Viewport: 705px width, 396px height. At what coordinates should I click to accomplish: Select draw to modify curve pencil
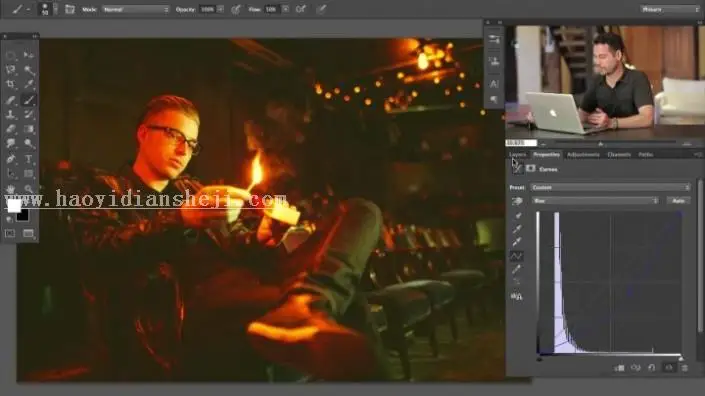(x=517, y=270)
